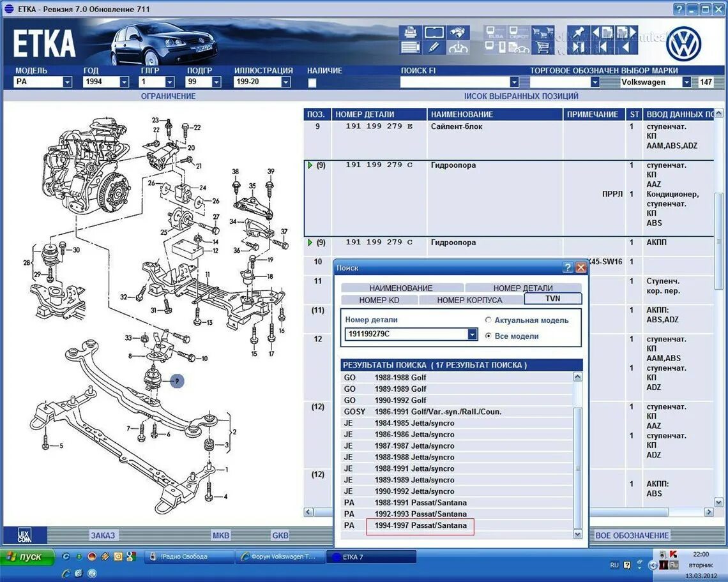728x582 pixels.
Task: Open the ТОРГОВОЕ ОБОЗНАЧЕН dropdown
Action: tap(595, 82)
